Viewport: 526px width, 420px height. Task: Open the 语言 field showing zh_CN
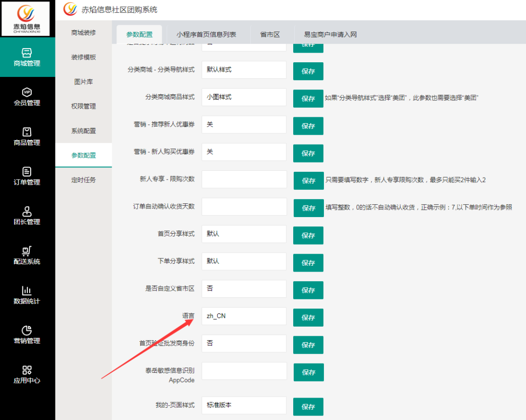click(244, 316)
